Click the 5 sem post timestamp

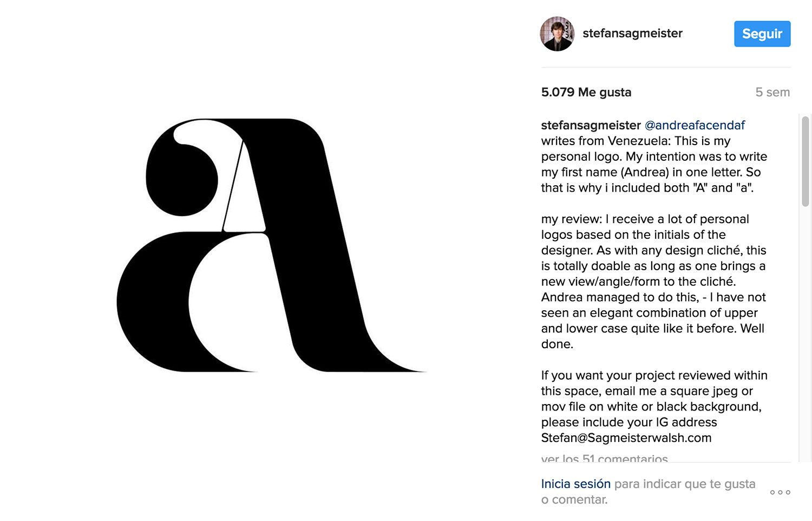[x=772, y=93]
